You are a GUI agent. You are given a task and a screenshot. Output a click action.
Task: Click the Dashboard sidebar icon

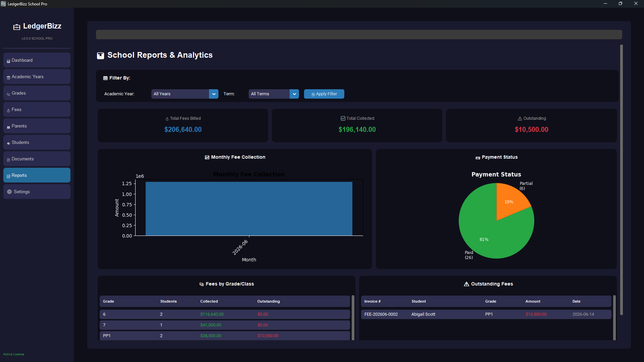pos(8,61)
